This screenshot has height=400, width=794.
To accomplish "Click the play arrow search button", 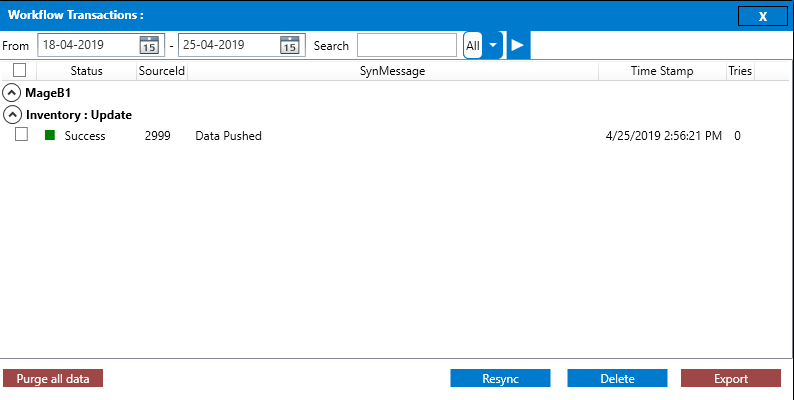I will click(518, 45).
